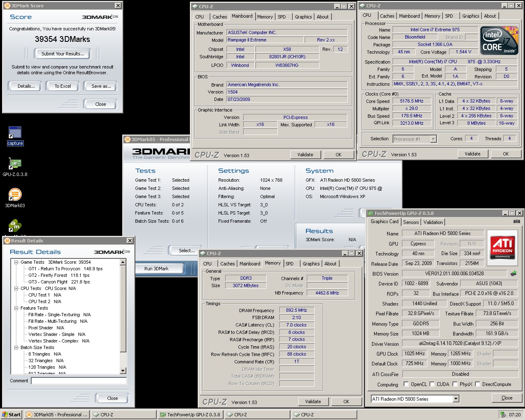Click Validate in the CPU-Z Memory window
This screenshot has width=525, height=420.
pos(313,402)
